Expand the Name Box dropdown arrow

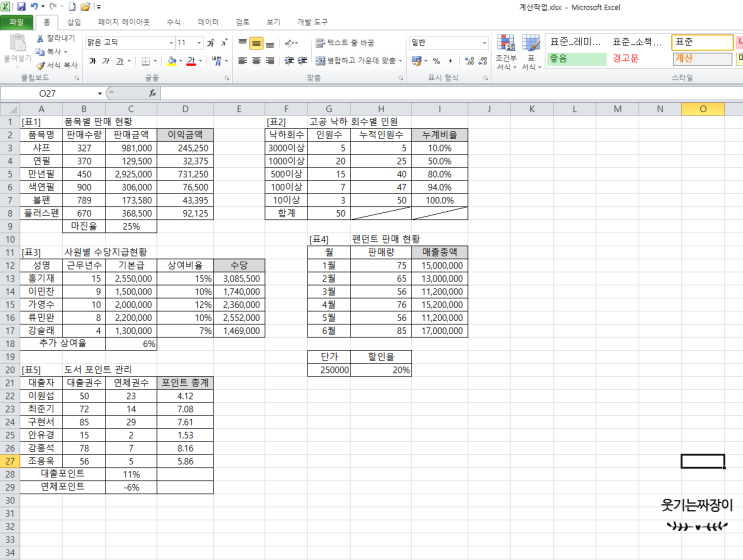coord(100,93)
